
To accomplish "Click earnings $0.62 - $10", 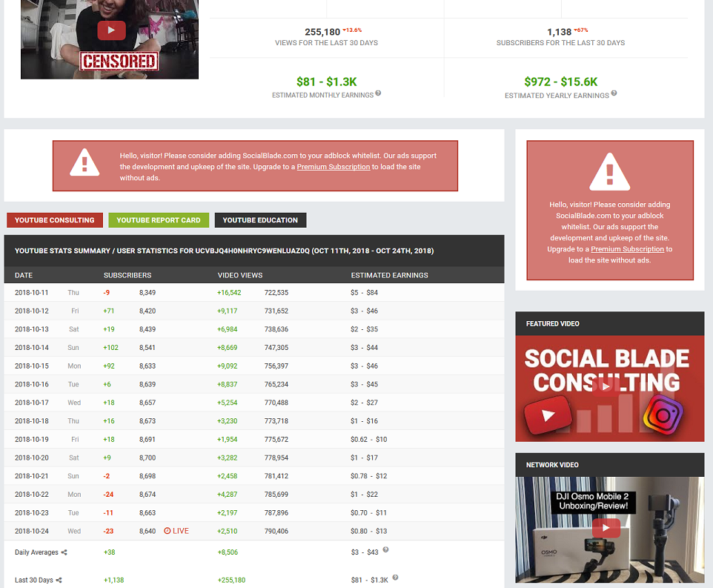I will click(x=369, y=439).
